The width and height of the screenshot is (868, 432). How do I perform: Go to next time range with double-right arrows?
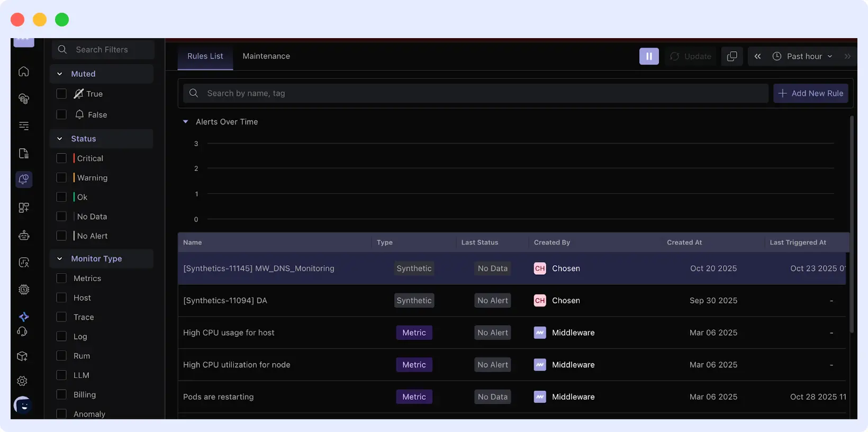tap(847, 56)
